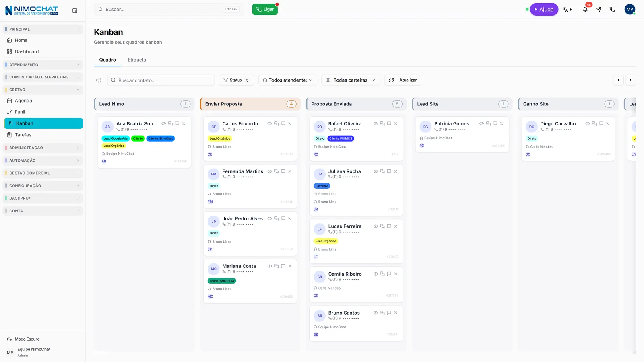The image size is (644, 362).
Task: Switch language with the PT icon
Action: click(569, 9)
